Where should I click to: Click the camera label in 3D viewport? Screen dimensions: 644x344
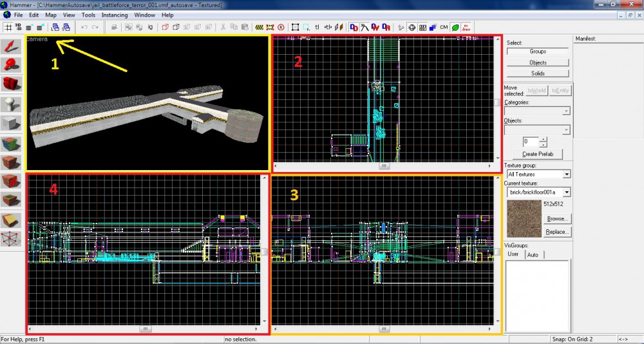[37, 39]
